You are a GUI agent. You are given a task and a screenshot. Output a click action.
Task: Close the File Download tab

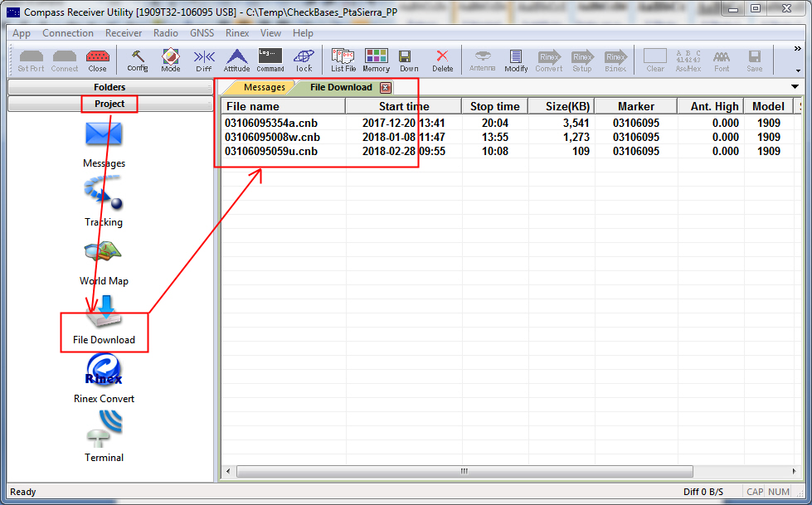tap(386, 88)
